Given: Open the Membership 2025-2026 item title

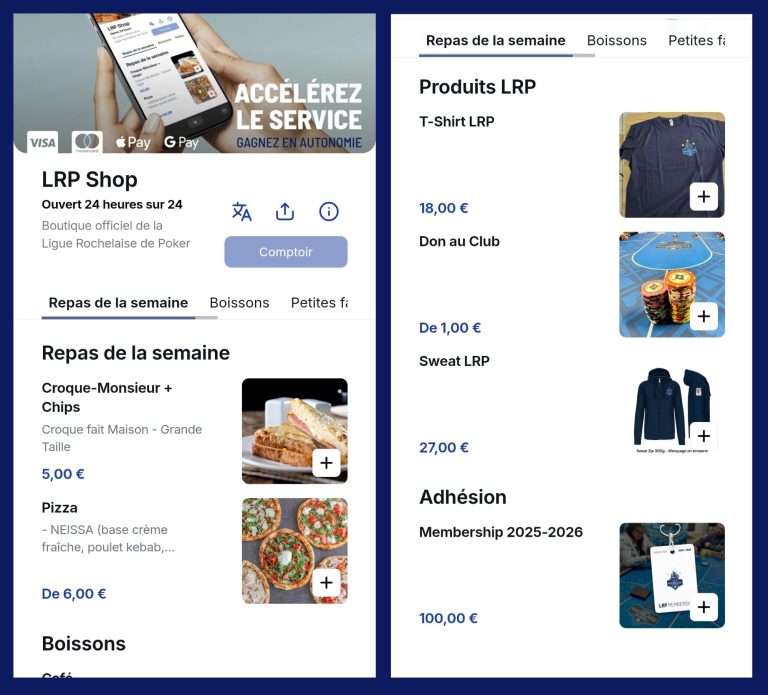Looking at the screenshot, I should (x=501, y=532).
